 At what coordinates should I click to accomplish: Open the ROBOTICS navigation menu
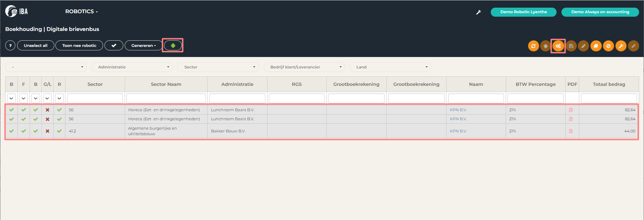point(82,11)
